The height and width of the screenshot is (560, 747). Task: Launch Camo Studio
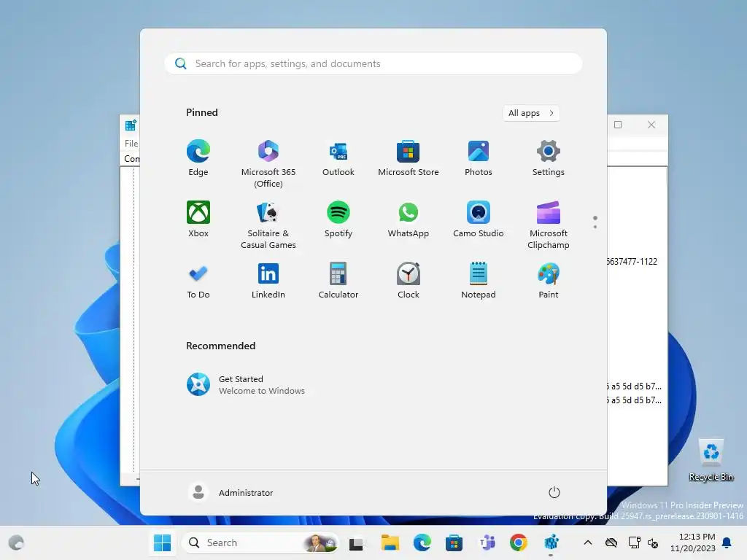tap(479, 219)
